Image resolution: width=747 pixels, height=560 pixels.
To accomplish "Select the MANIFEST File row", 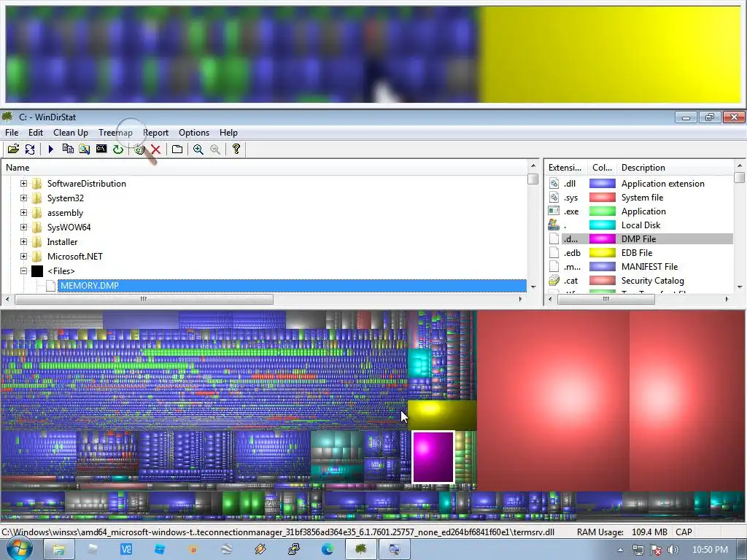I will pyautogui.click(x=640, y=267).
